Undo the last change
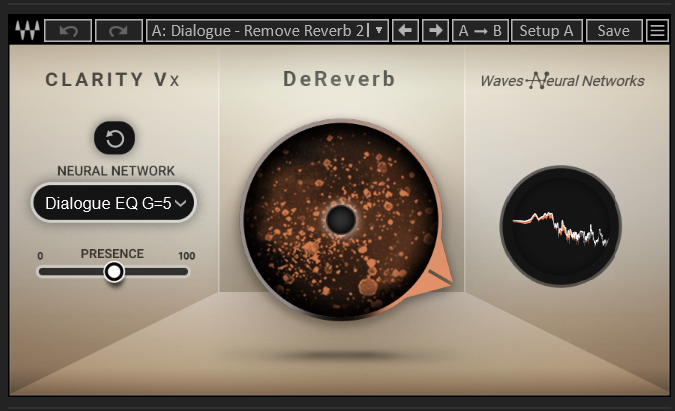 (68, 31)
